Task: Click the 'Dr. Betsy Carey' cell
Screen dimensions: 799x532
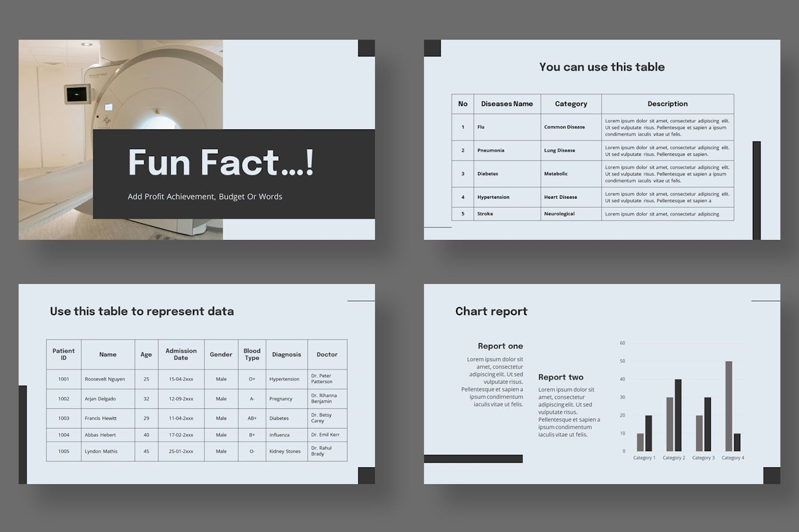Action: point(327,418)
